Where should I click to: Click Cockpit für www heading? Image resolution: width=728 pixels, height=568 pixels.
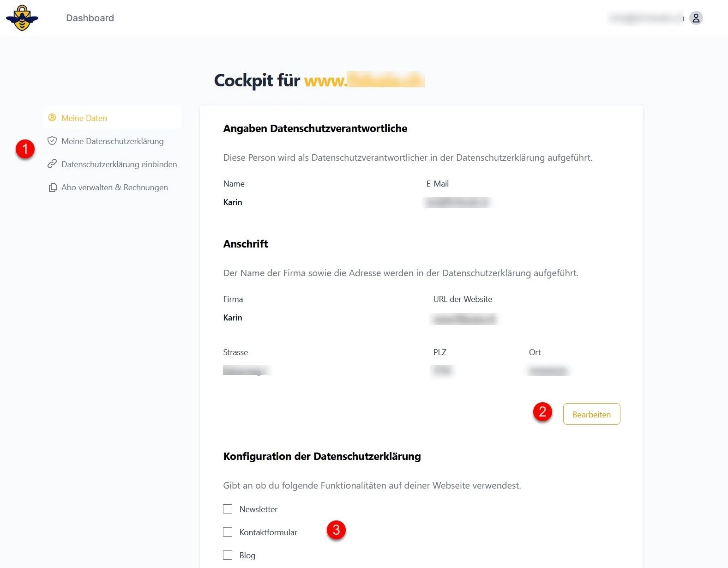[x=319, y=80]
